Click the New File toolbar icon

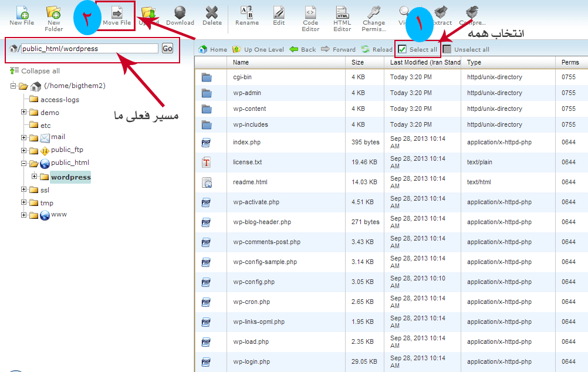(22, 12)
